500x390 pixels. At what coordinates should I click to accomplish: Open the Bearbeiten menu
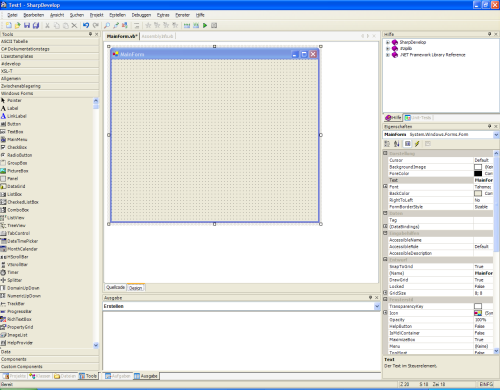[x=34, y=15]
